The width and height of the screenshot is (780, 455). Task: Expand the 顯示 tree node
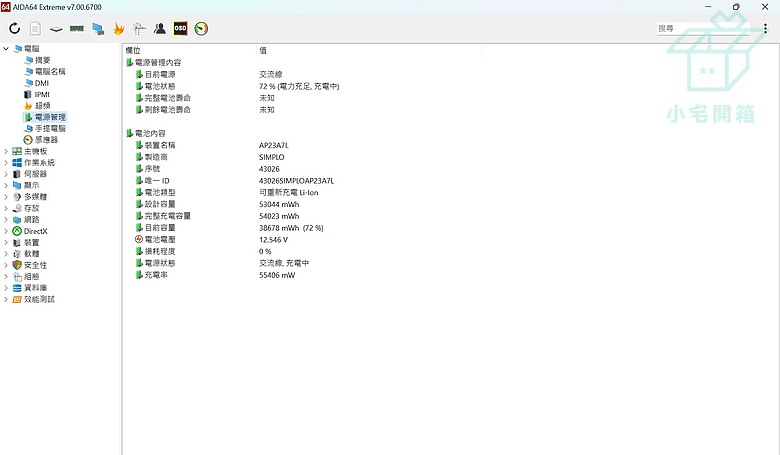tap(6, 185)
